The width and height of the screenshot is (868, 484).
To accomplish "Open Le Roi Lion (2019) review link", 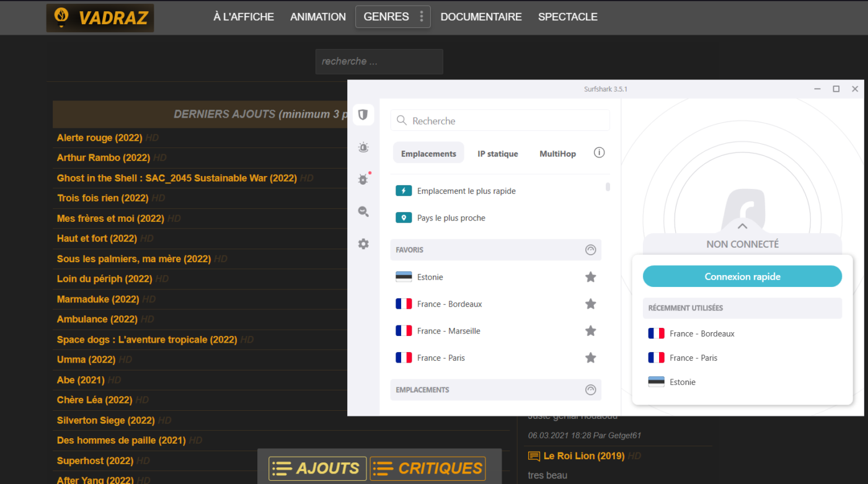I will 584,455.
